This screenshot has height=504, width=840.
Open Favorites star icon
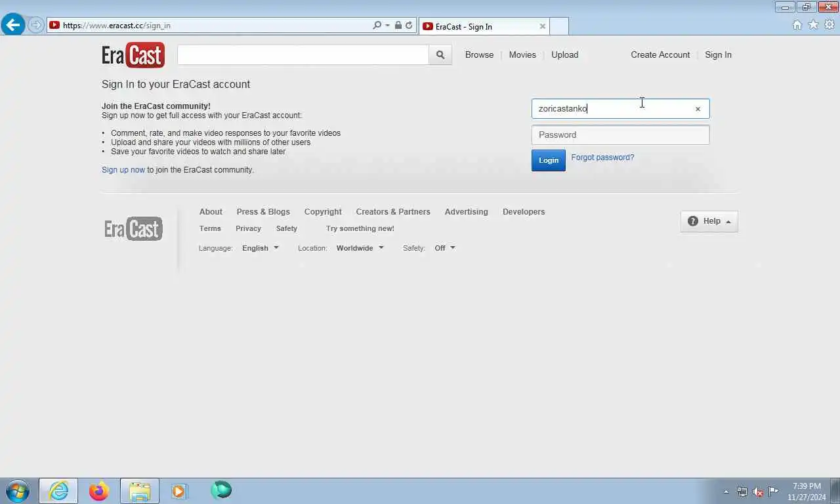[x=813, y=25]
